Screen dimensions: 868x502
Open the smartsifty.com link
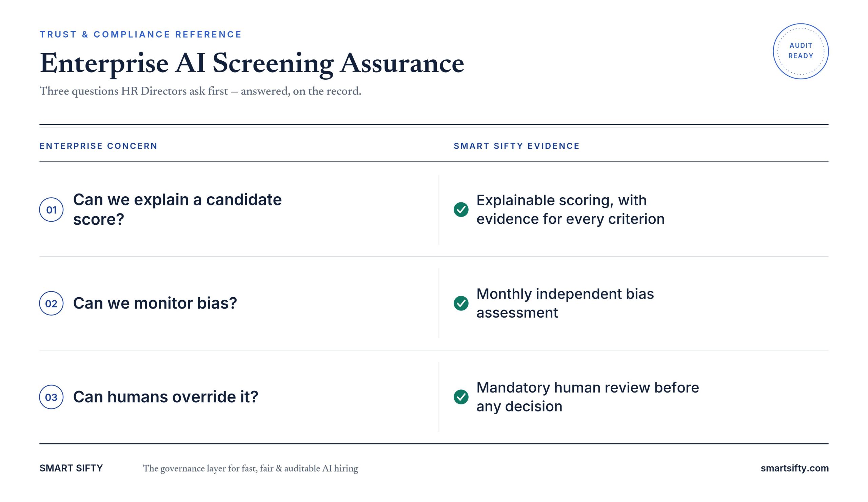(x=794, y=468)
